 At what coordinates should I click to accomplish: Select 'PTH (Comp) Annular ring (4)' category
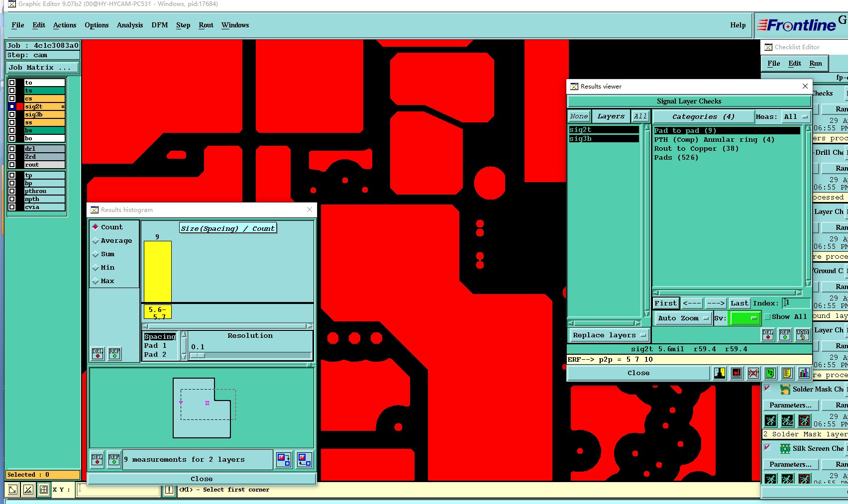(714, 140)
